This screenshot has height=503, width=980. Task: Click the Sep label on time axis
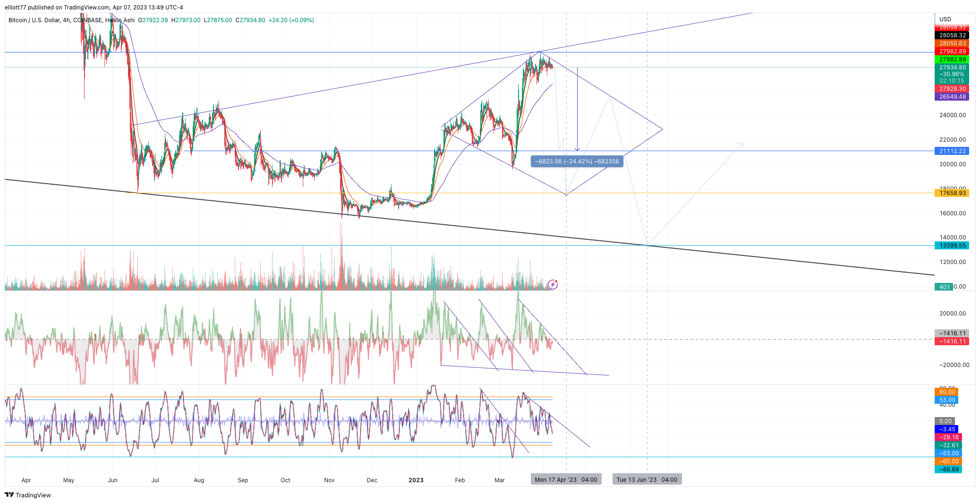pyautogui.click(x=243, y=480)
